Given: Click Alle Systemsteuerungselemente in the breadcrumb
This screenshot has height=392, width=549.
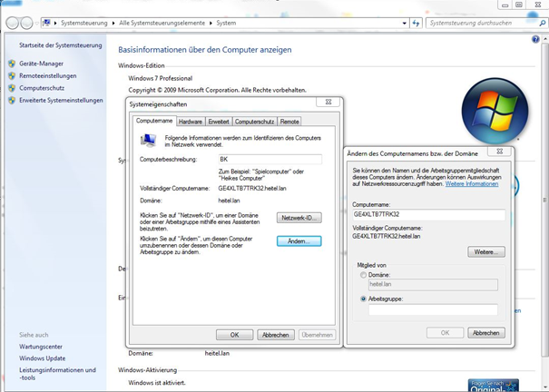Looking at the screenshot, I should [x=162, y=23].
